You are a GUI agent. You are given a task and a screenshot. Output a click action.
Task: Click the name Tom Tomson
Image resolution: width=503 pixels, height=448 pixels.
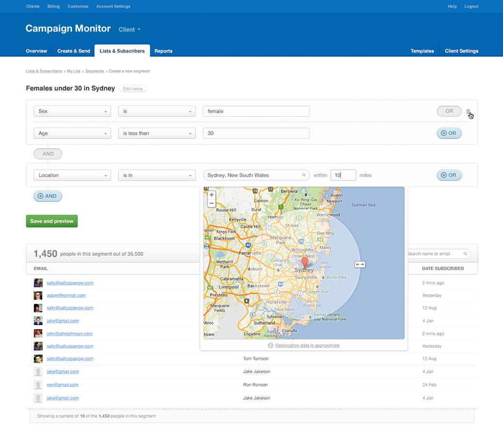[x=256, y=359]
